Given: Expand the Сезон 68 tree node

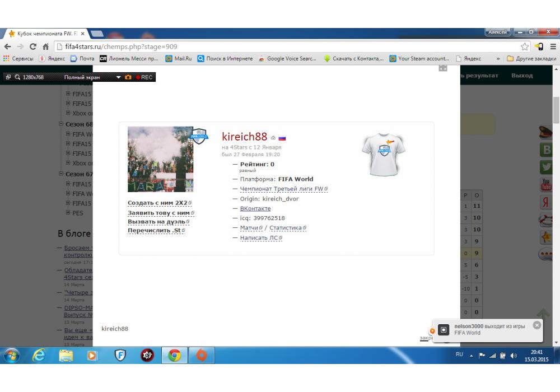Looking at the screenshot, I should point(61,124).
